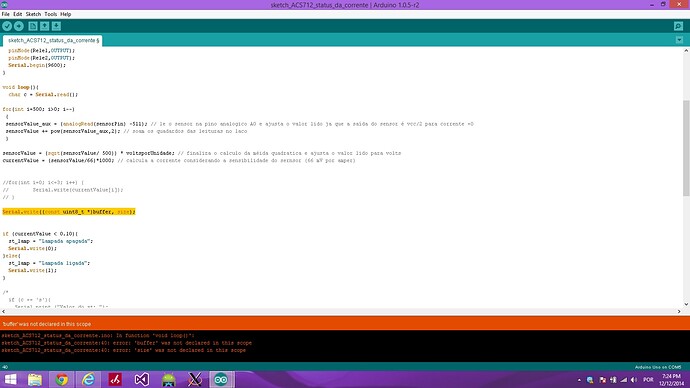Open Visual Studio from the taskbar
The image size is (690, 388).
click(x=142, y=379)
